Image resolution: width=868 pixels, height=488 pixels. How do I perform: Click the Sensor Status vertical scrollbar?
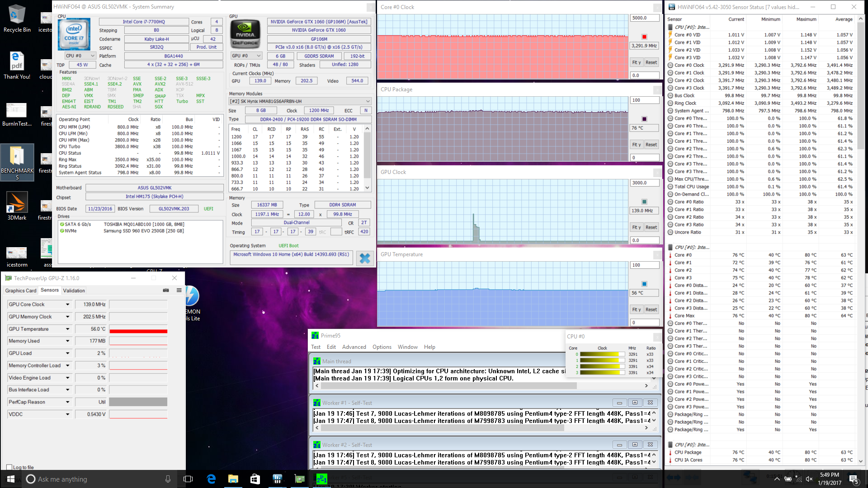tap(860, 86)
